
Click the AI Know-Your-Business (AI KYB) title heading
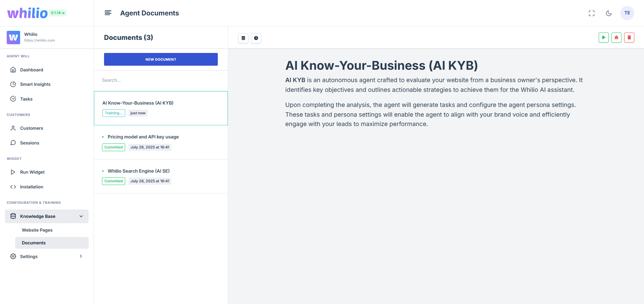[382, 65]
